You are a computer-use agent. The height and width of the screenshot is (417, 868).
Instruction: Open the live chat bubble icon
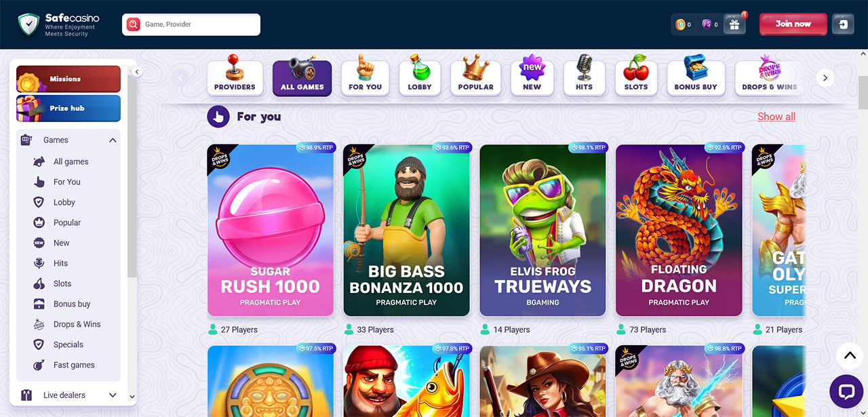tap(846, 391)
